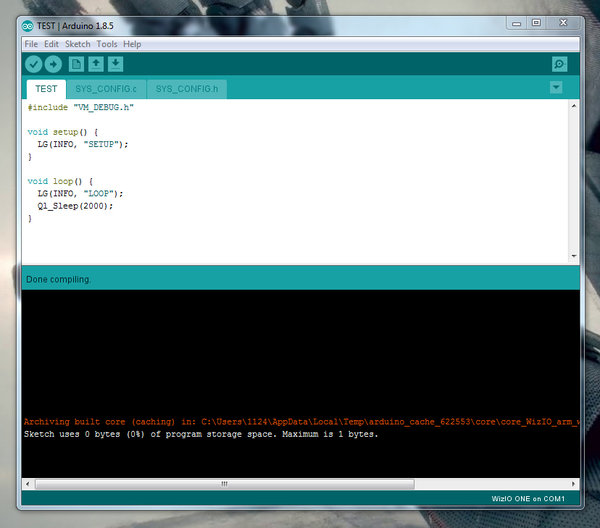Click the void setup() line
The image size is (600, 528).
click(x=63, y=132)
